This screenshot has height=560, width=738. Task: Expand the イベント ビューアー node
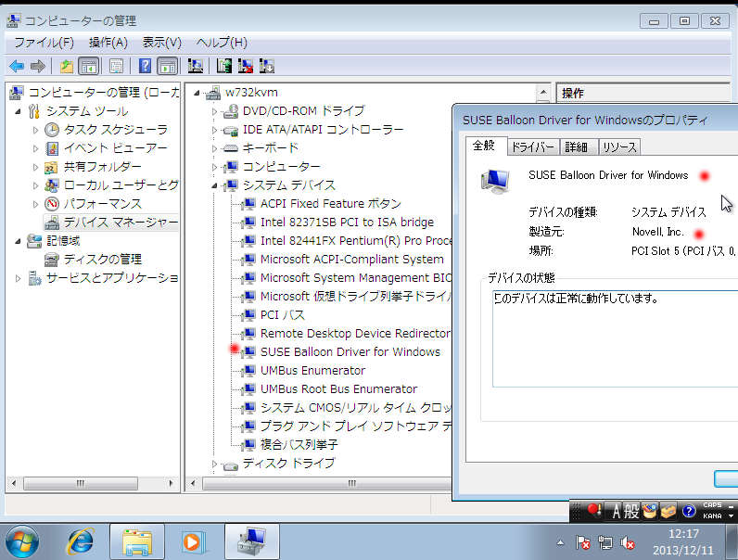pyautogui.click(x=36, y=148)
